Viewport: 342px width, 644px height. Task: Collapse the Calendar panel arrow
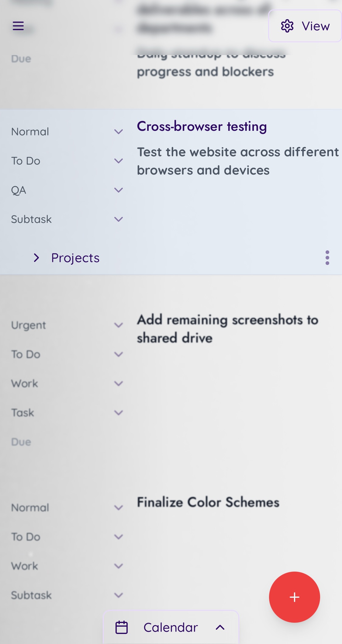point(220,627)
